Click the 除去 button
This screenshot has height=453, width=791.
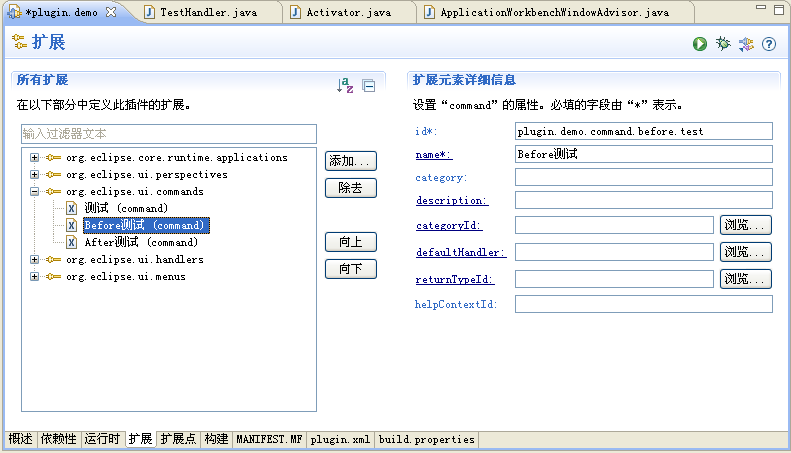coord(351,188)
